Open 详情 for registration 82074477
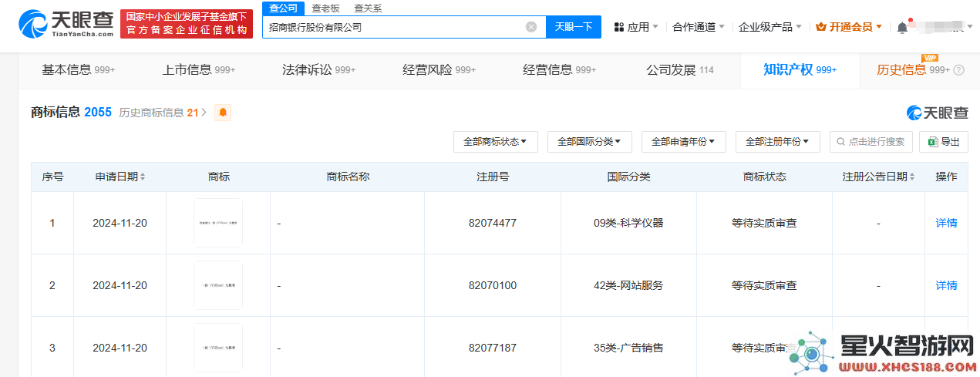The height and width of the screenshot is (377, 980). [x=946, y=223]
